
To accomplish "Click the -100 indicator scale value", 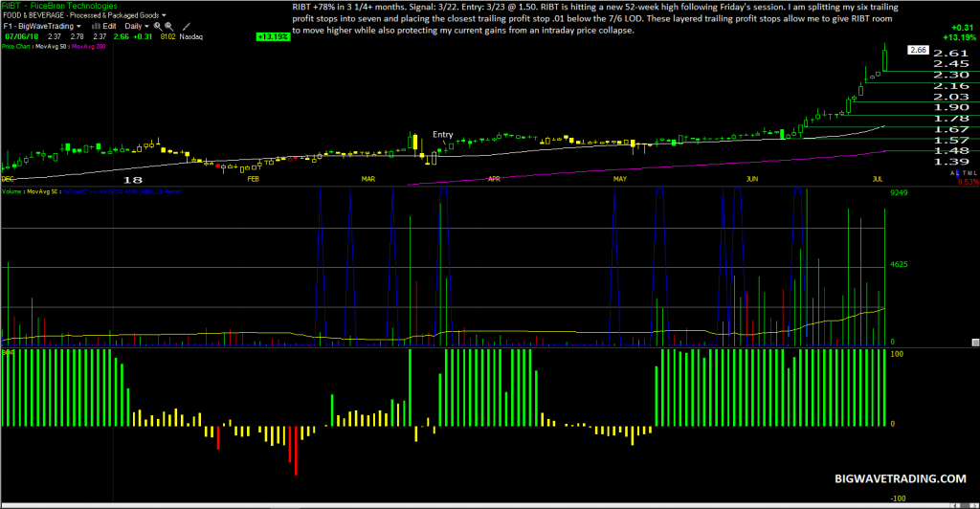I will (x=898, y=498).
